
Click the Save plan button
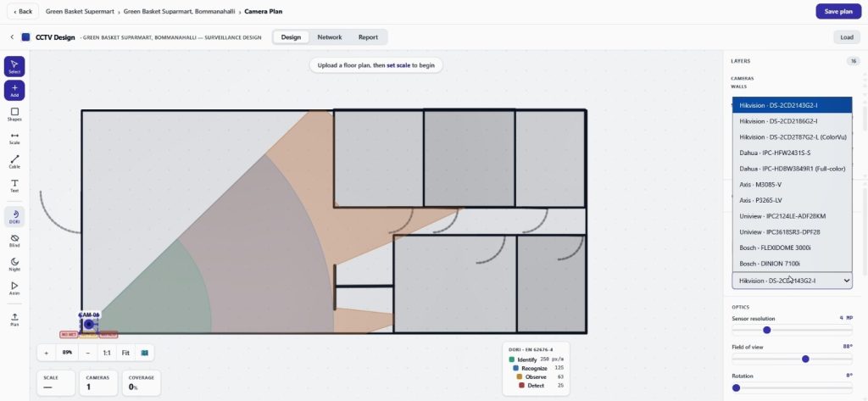838,11
